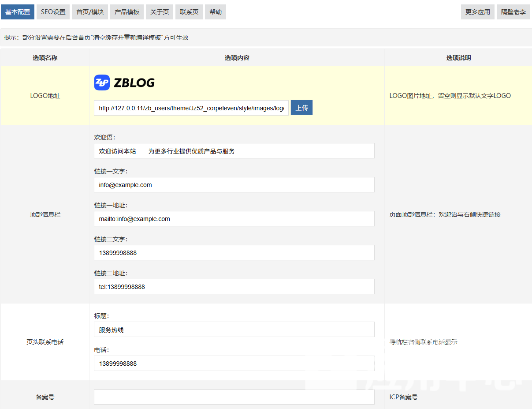Click the 欢迎语: field label

coord(104,137)
